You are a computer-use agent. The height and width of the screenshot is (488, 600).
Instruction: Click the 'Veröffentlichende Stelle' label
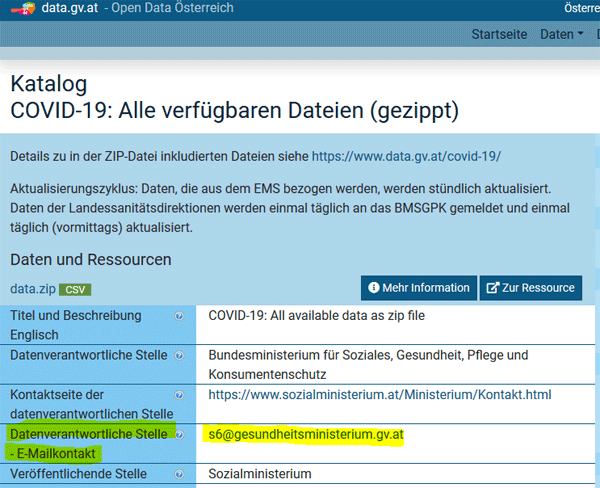click(x=78, y=474)
